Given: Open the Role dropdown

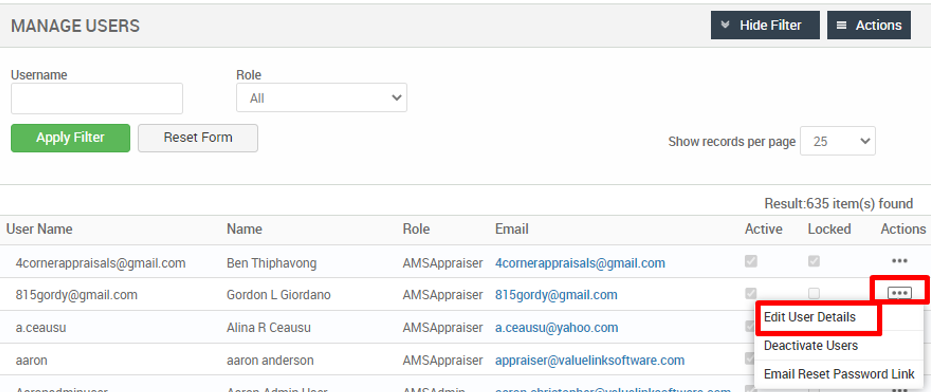Looking at the screenshot, I should [x=321, y=98].
